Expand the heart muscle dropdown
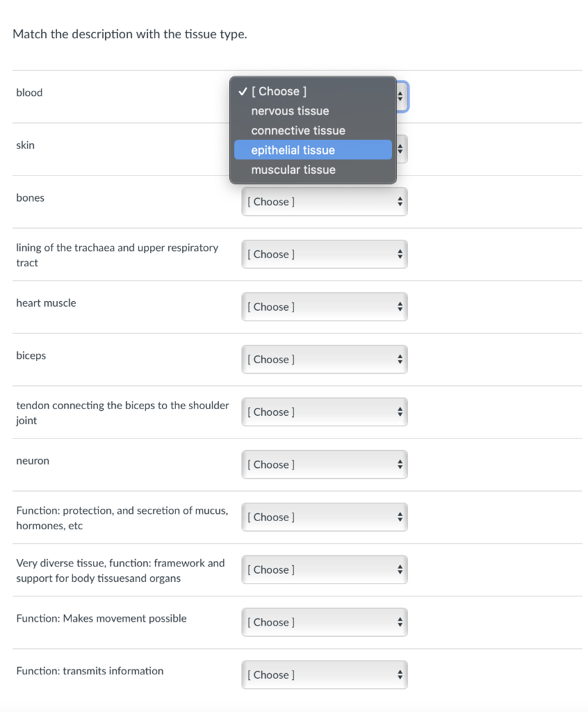The width and height of the screenshot is (588, 712). (324, 307)
